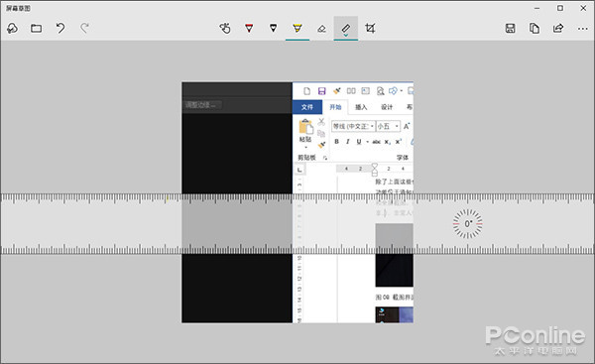Click the scissors cut icon in captured ribbon
Image resolution: width=595 pixels, height=364 pixels.
click(321, 122)
